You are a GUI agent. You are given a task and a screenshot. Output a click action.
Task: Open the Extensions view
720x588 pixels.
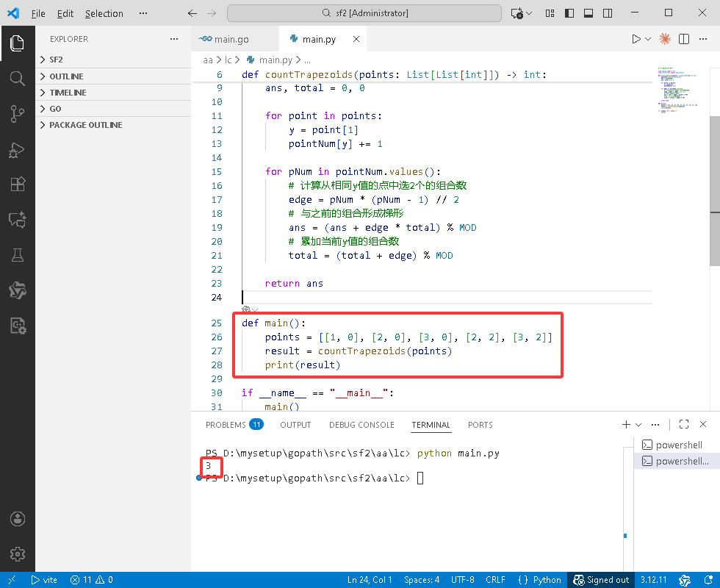click(18, 184)
